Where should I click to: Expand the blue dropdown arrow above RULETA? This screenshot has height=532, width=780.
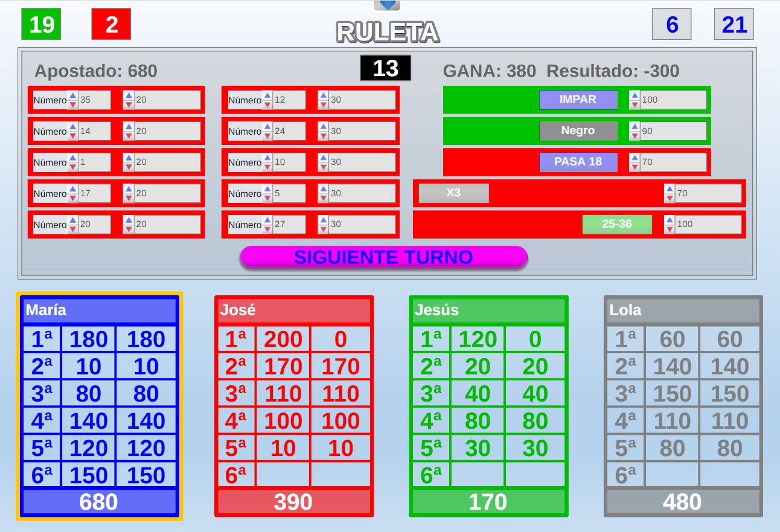(x=387, y=5)
